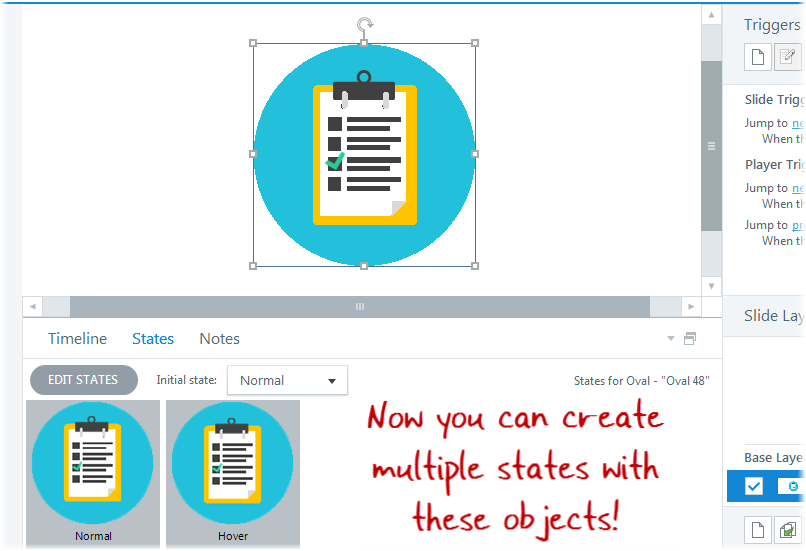Open the Notes tab
This screenshot has height=551, width=806.
pyautogui.click(x=219, y=339)
